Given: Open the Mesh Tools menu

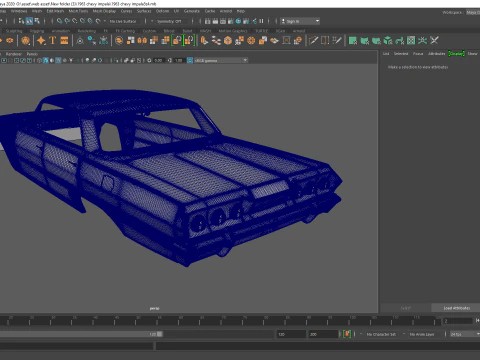Looking at the screenshot, I should [x=78, y=11].
